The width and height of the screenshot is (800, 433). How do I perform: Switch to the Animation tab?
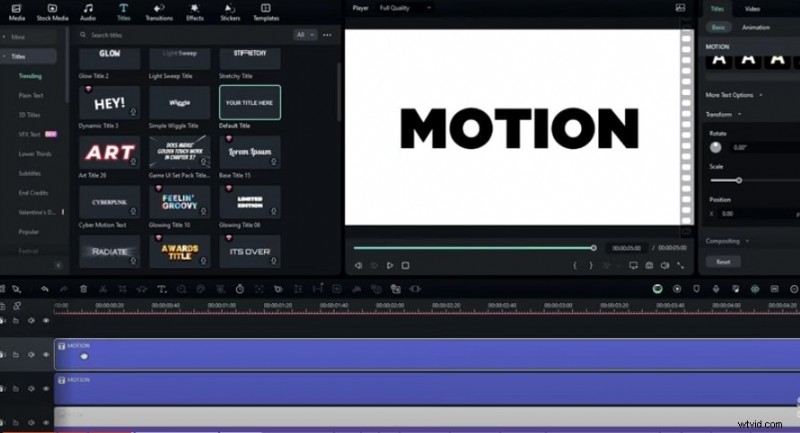point(755,27)
